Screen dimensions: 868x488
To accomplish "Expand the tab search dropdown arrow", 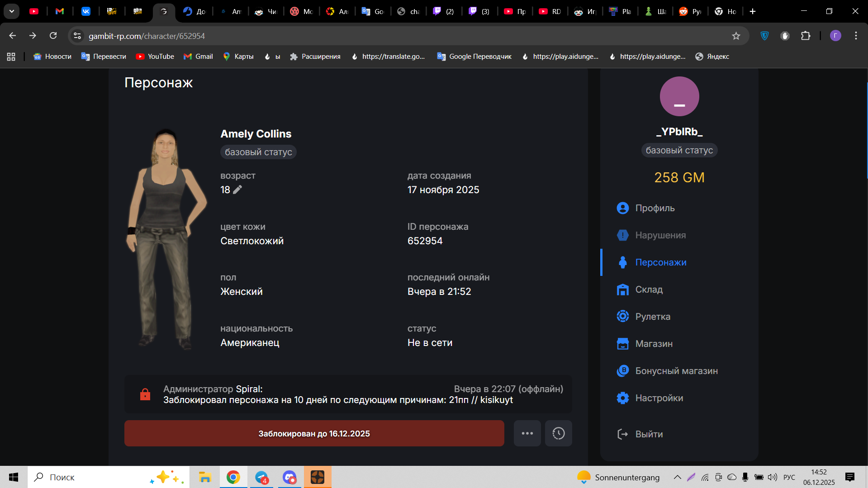I will [x=12, y=11].
